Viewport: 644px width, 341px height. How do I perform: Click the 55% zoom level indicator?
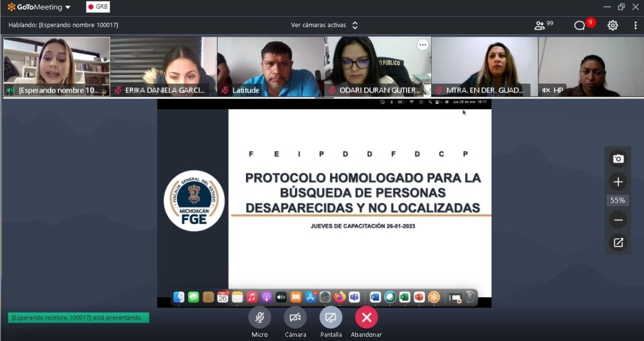click(x=618, y=200)
